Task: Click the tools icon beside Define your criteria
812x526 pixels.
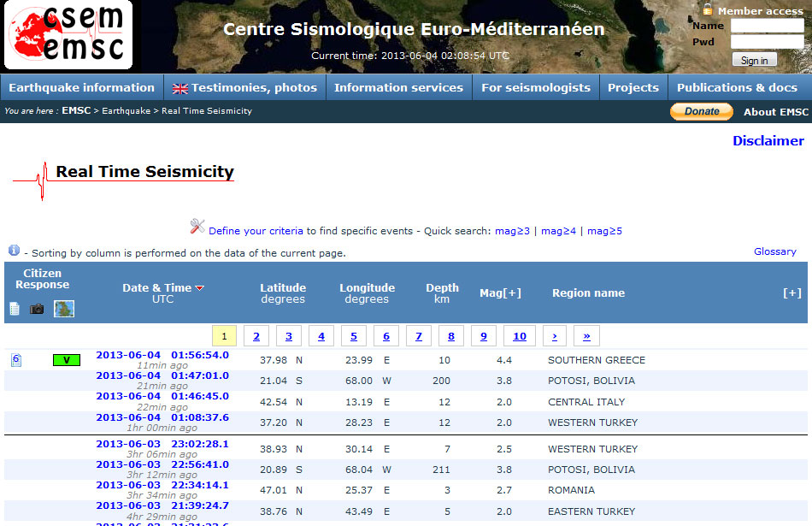Action: point(197,227)
